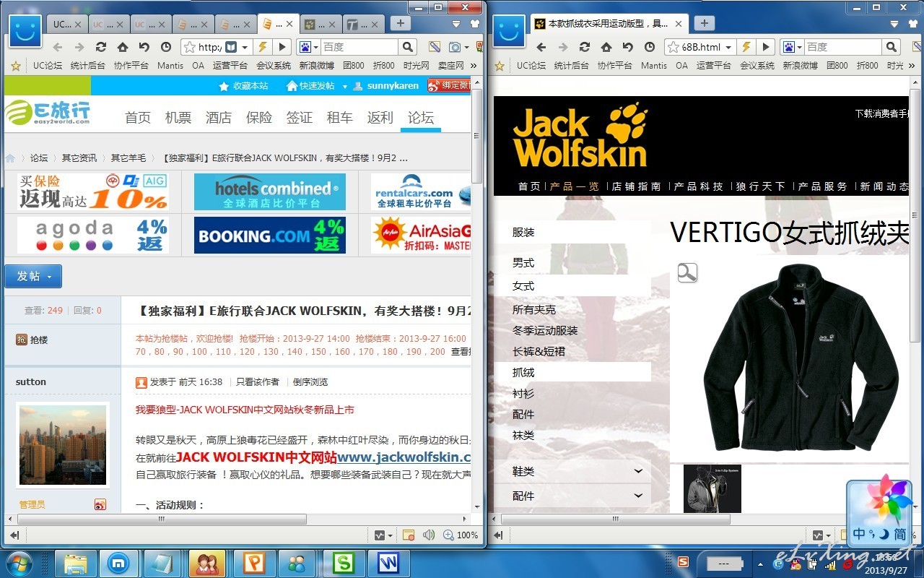Expand the 鞋类 category
Viewport: 924px width, 578px height.
coord(638,471)
